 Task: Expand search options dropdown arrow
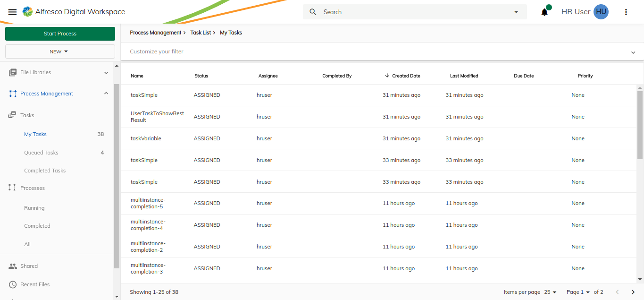(x=516, y=12)
